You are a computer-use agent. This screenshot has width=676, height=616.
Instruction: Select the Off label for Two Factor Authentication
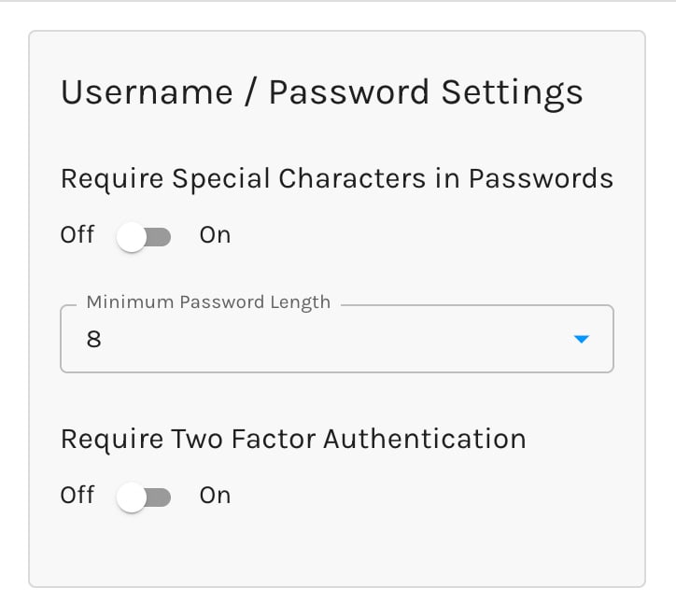[x=77, y=496]
